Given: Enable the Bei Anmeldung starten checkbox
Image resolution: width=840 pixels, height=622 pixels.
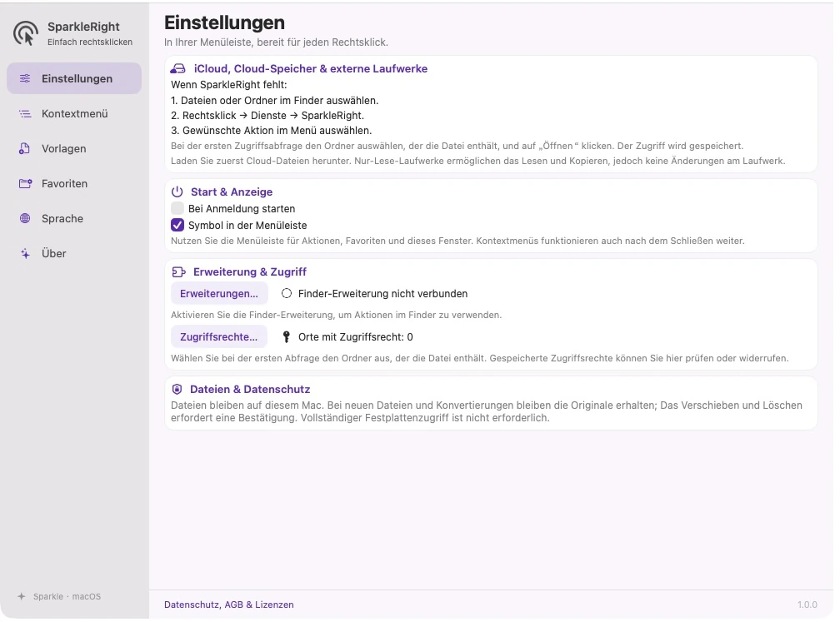Looking at the screenshot, I should point(177,208).
